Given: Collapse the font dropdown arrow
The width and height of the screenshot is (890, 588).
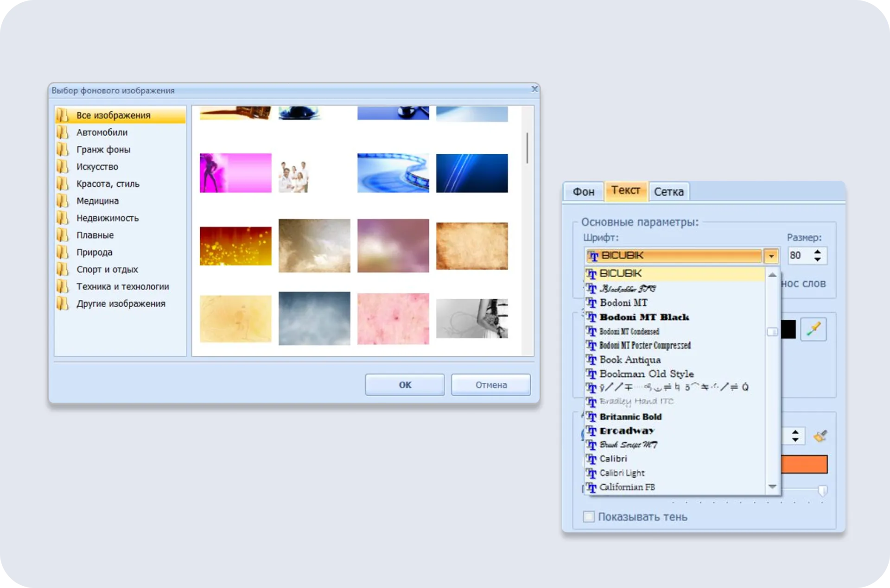Looking at the screenshot, I should pos(771,255).
